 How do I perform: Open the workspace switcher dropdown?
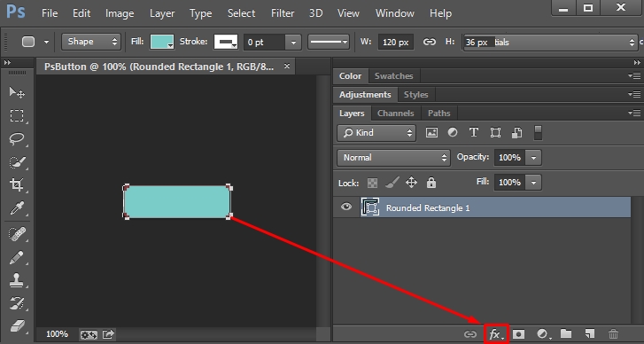(550, 43)
